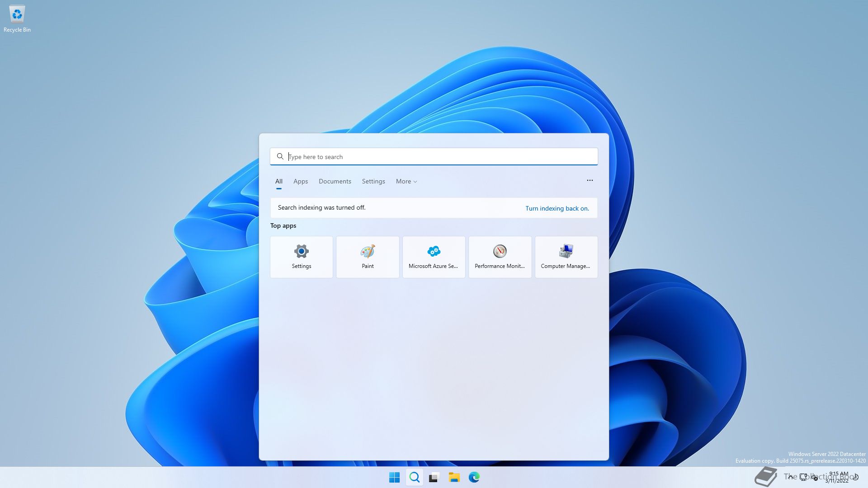Screen dimensions: 868x488
Task: Switch to the Documents search tab
Action: (335, 181)
